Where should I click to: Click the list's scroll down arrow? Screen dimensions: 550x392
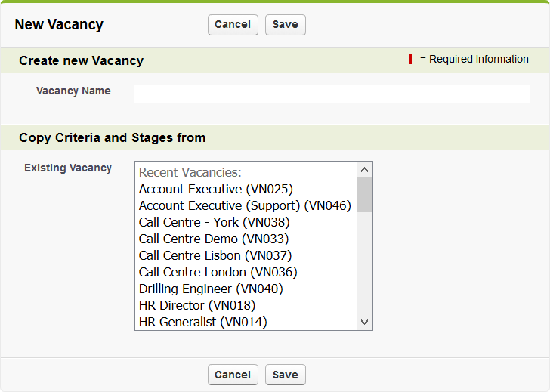[x=365, y=323]
